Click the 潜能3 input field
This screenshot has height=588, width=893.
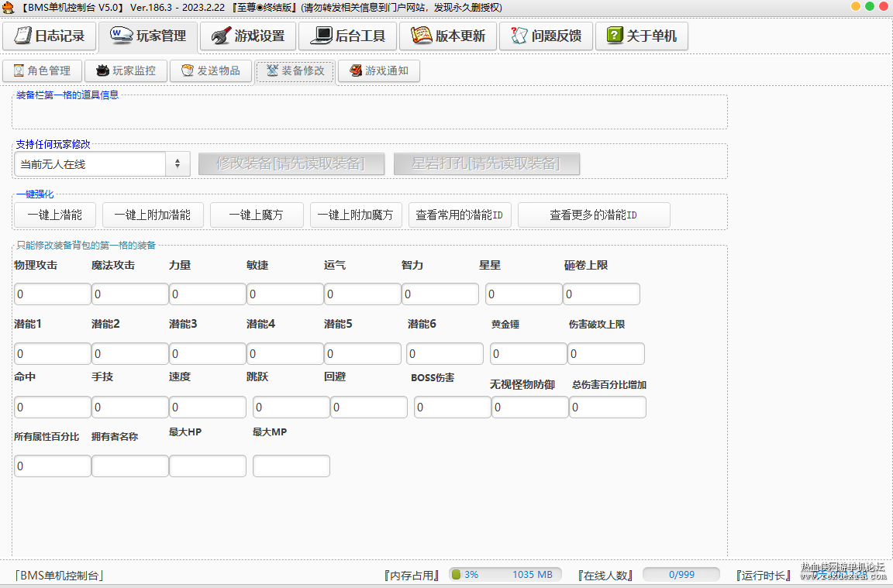tap(207, 353)
